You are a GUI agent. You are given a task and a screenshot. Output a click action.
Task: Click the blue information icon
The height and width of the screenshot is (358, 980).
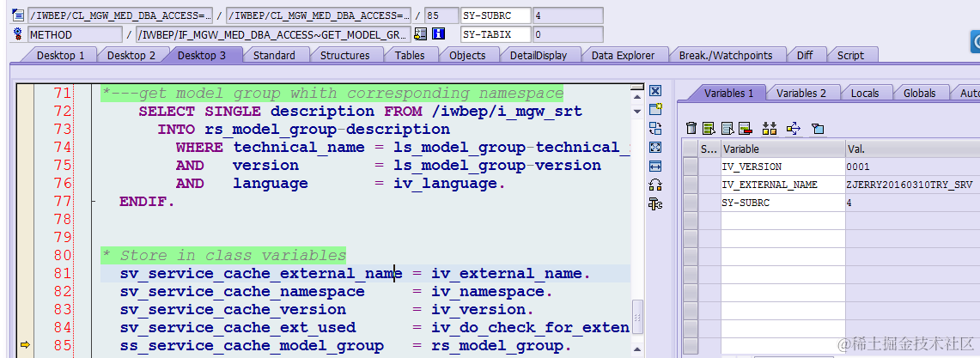[x=439, y=34]
